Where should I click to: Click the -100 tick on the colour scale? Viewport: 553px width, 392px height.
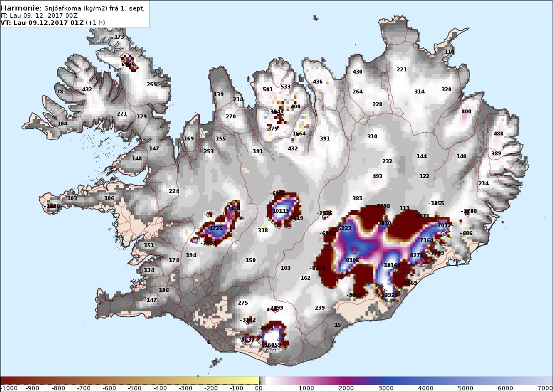pos(237,388)
